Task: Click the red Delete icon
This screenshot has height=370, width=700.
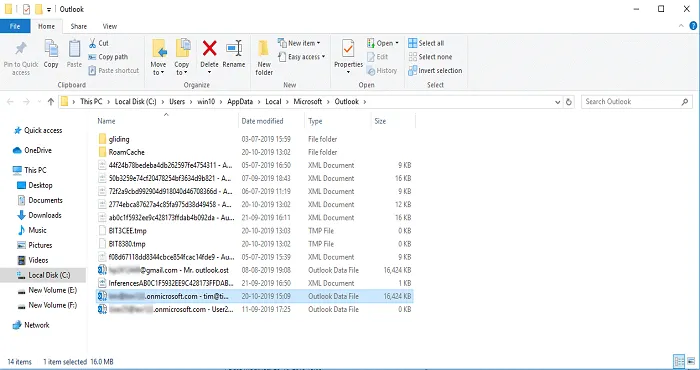Action: click(x=209, y=48)
